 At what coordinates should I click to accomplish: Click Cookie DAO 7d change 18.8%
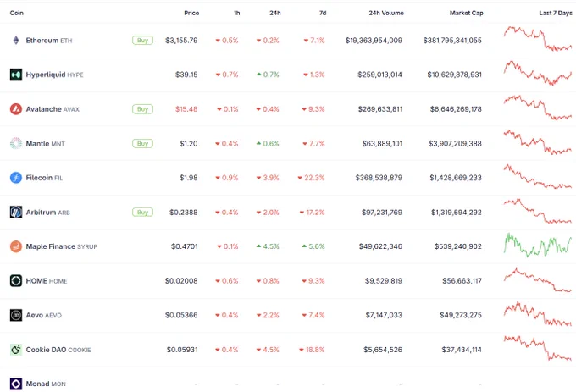(312, 350)
